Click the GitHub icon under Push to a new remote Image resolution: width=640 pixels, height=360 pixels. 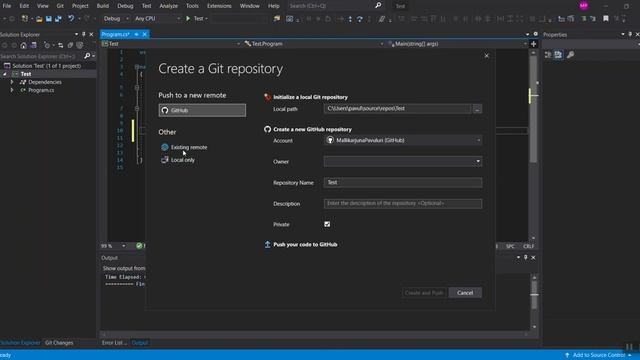[165, 110]
